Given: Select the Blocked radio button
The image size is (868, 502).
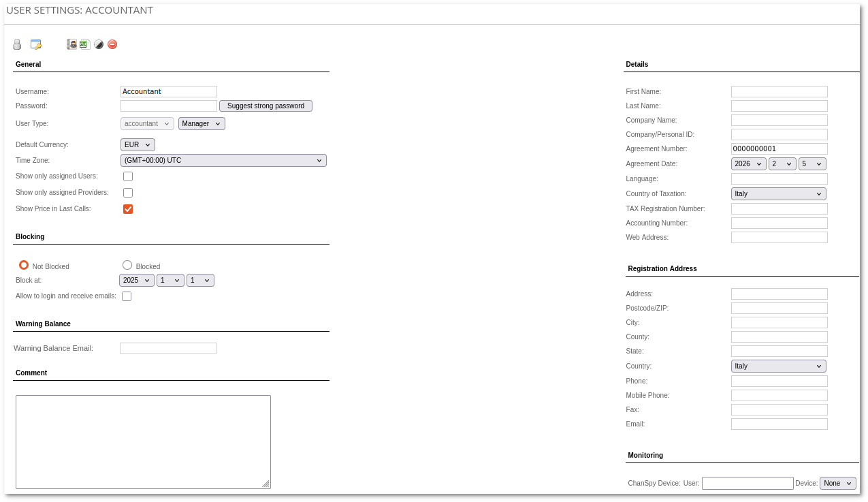Looking at the screenshot, I should 127,265.
